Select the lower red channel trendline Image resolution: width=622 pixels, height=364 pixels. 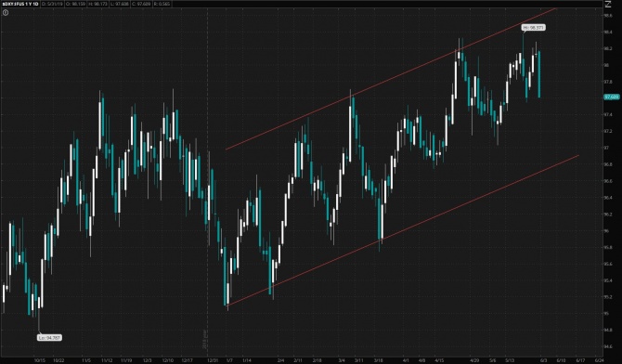click(x=403, y=230)
